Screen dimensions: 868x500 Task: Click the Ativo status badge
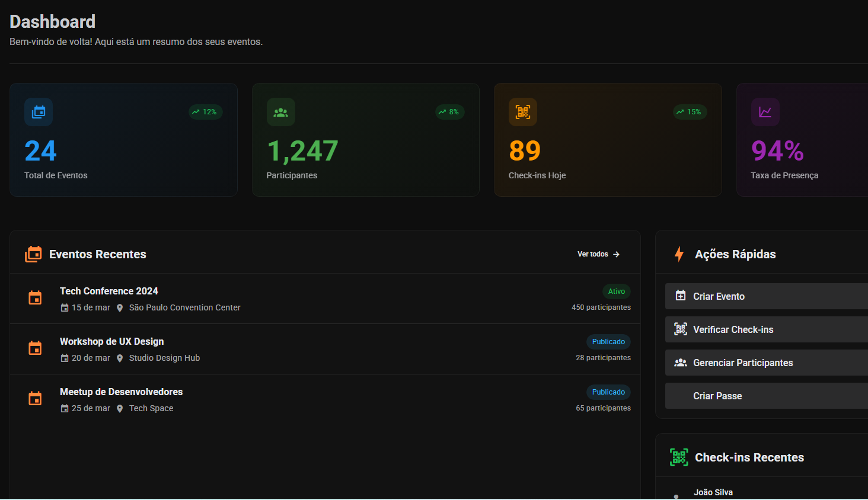(616, 291)
